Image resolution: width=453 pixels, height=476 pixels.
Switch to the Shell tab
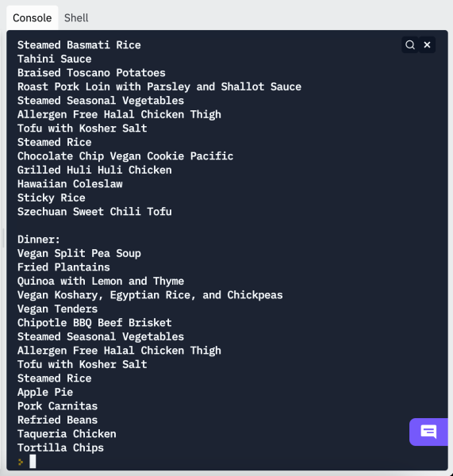76,18
